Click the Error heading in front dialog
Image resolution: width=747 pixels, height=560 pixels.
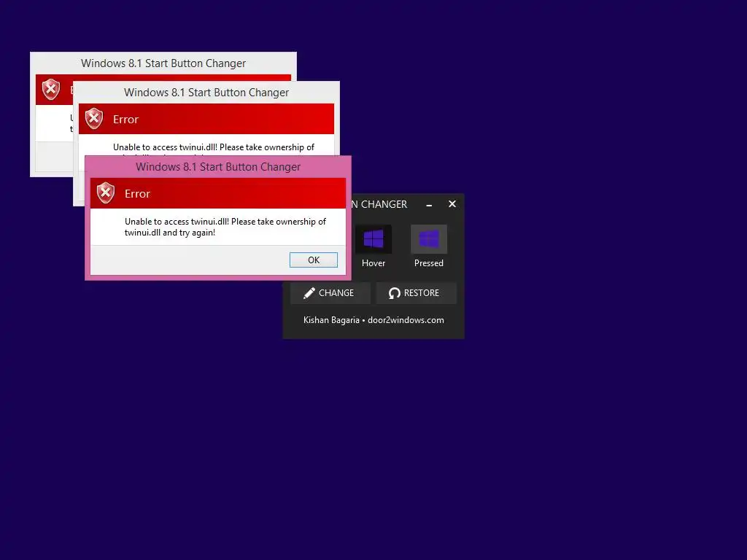137,194
